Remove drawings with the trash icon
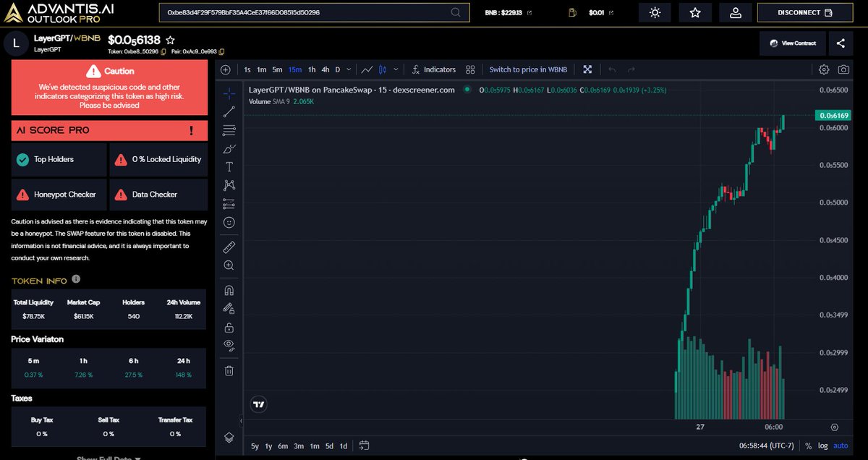This screenshot has width=868, height=460. (x=229, y=370)
